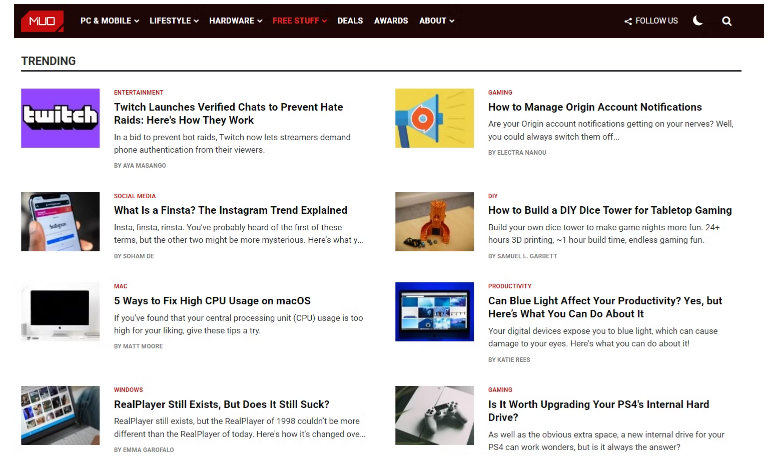Go to the Deals page
This screenshot has height=464, width=779.
(350, 21)
